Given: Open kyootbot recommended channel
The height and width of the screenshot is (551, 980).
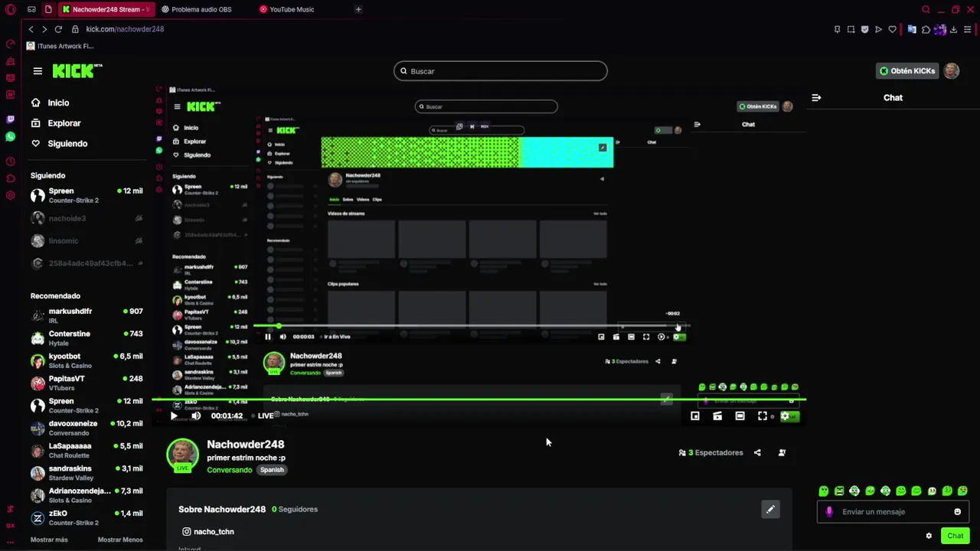Looking at the screenshot, I should coord(87,360).
